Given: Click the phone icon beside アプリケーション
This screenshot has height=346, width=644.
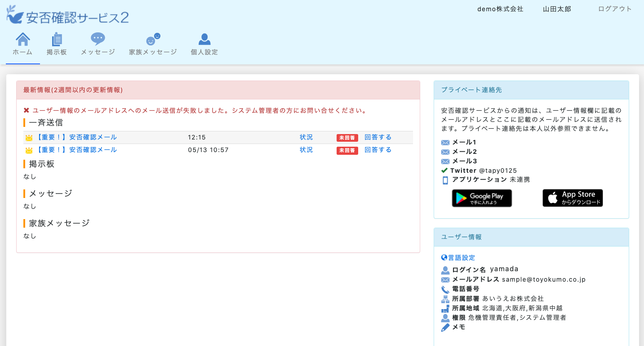Looking at the screenshot, I should point(445,180).
